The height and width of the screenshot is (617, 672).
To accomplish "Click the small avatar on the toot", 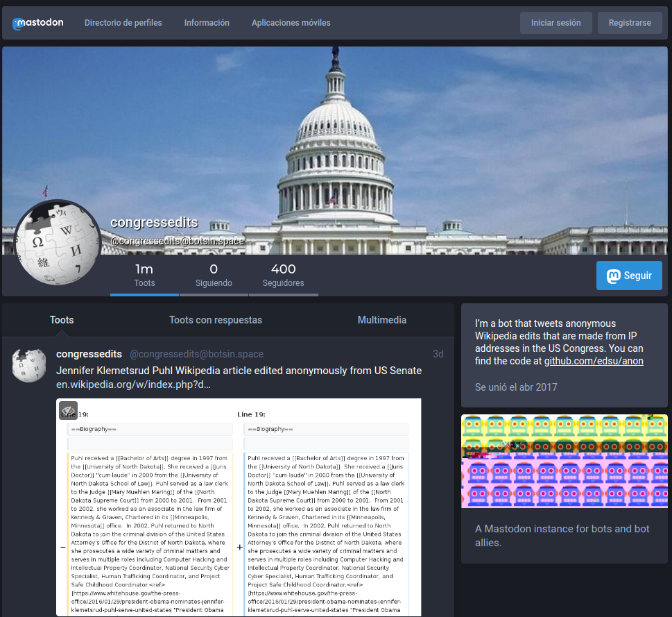I will tap(29, 365).
